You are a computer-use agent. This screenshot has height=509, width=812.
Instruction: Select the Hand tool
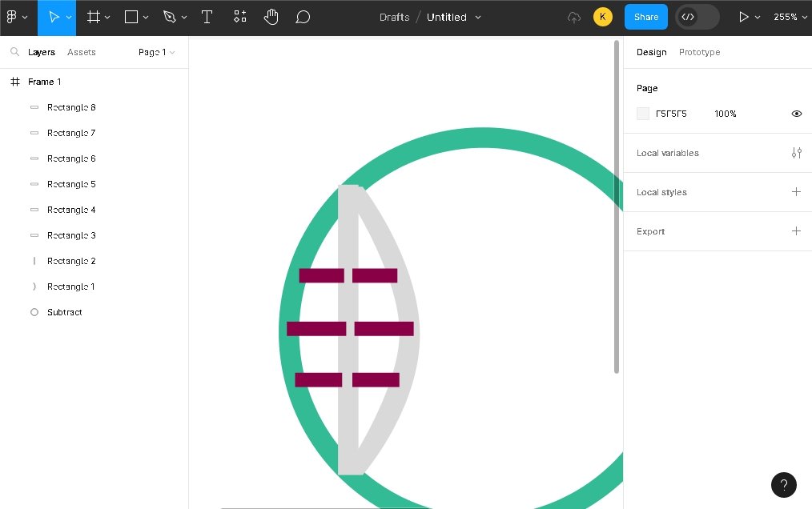271,17
